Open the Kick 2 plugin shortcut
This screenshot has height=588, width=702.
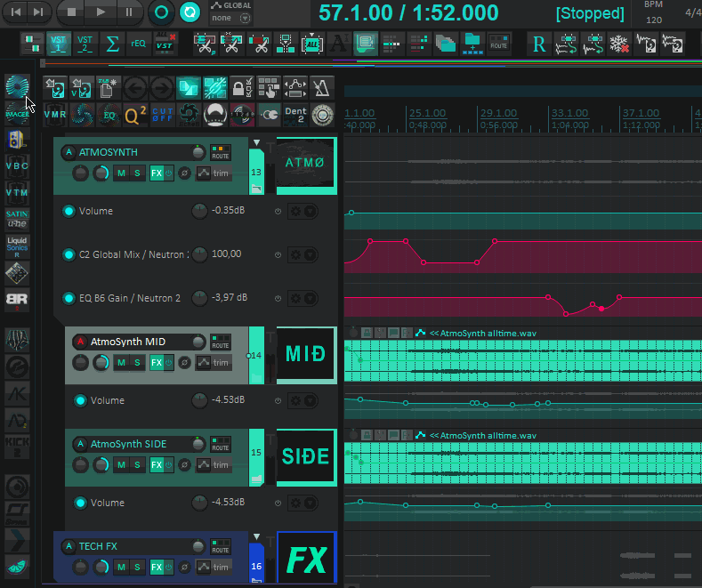click(17, 445)
